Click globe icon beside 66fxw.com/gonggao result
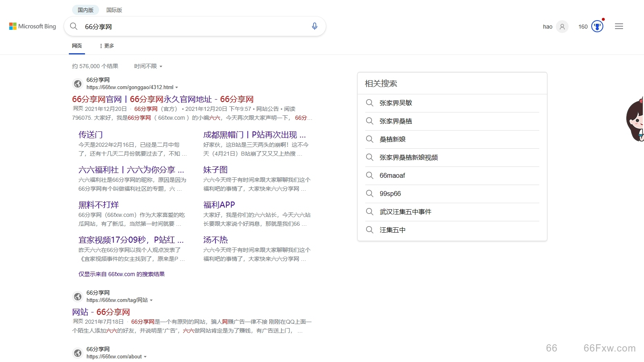This screenshot has height=362, width=644. point(78,84)
